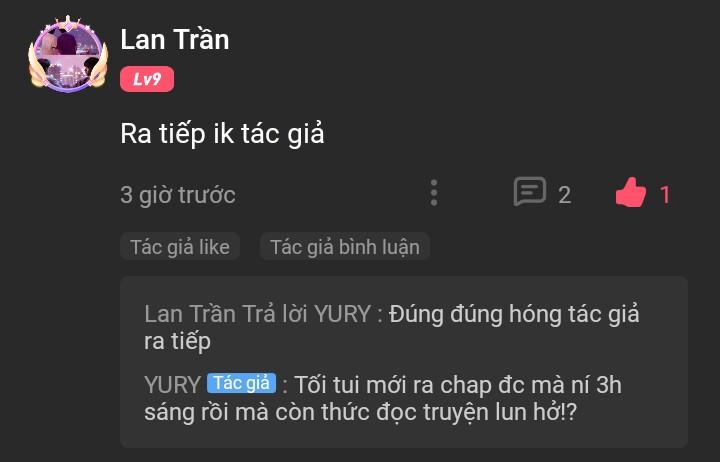Image resolution: width=720 pixels, height=462 pixels.
Task: Open the three-dot more options menu
Action: click(x=434, y=193)
